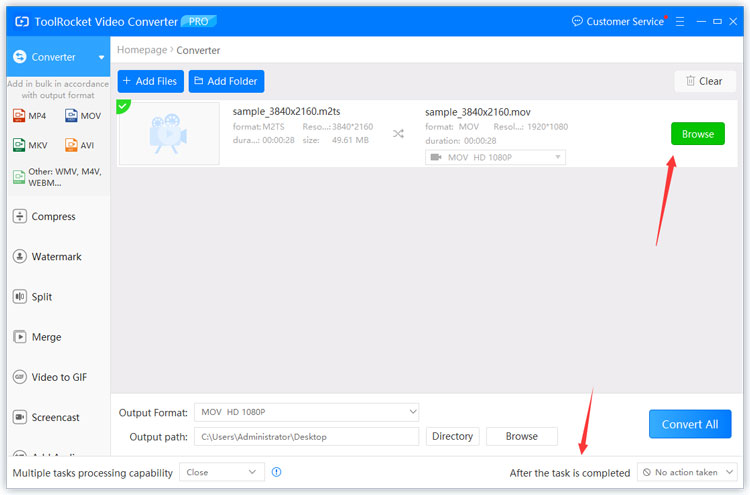
Task: Click the Video to GIF sidebar icon
Action: pos(20,377)
